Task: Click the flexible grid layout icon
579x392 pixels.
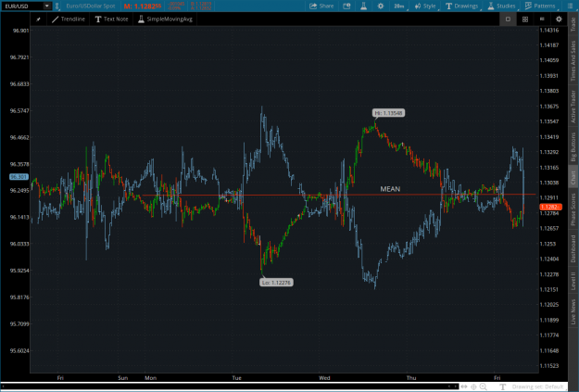Action: (x=542, y=19)
